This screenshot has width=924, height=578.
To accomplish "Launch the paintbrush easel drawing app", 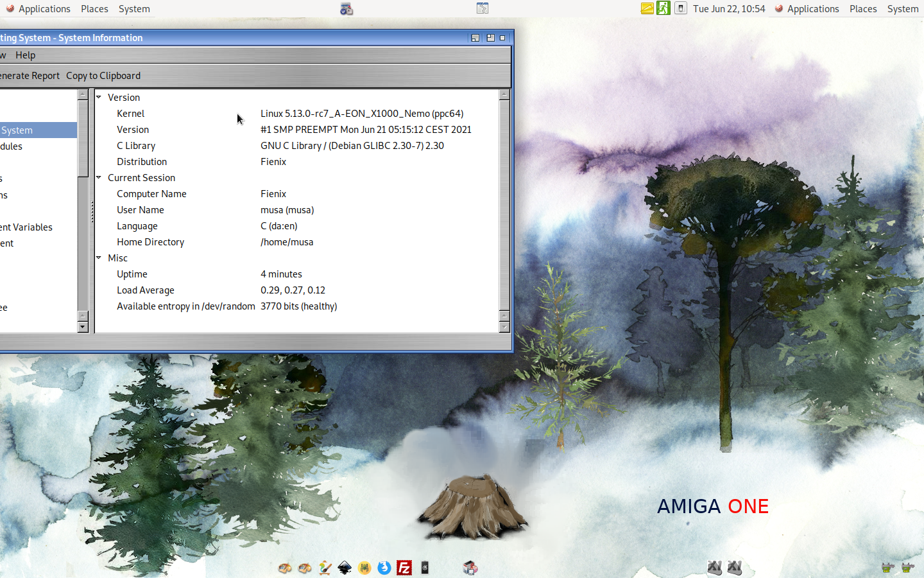I will pos(325,568).
